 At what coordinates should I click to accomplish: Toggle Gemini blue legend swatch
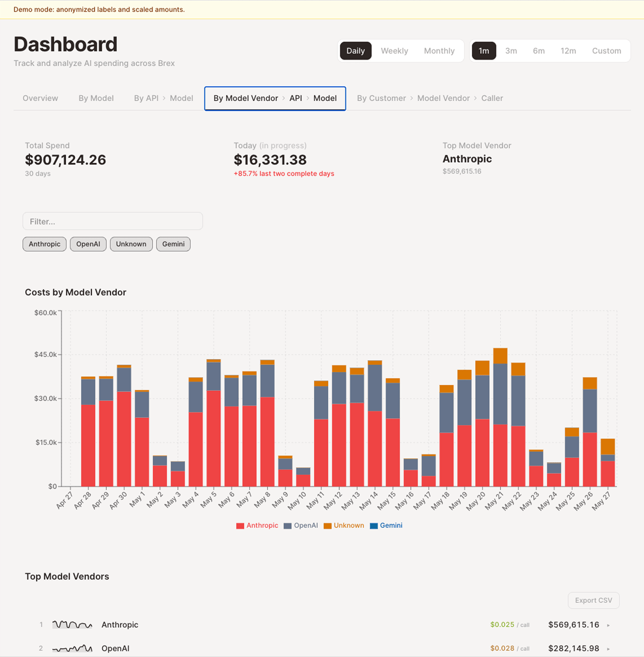click(x=374, y=526)
